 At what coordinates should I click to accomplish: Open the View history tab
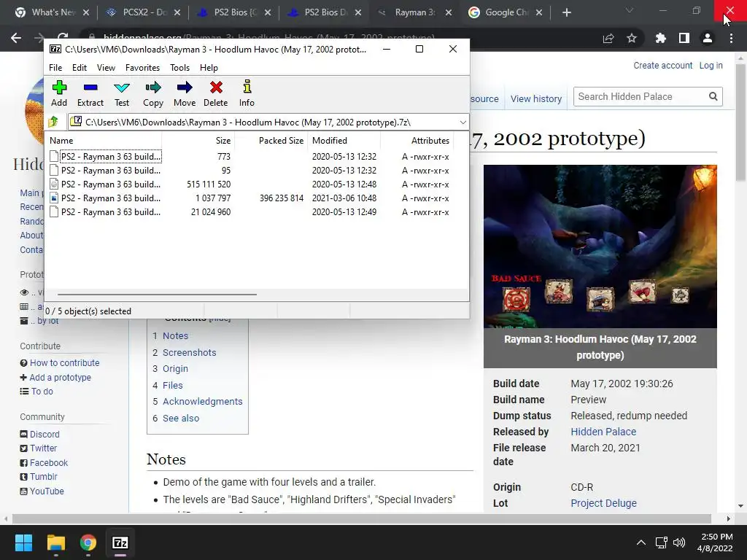[536, 98]
